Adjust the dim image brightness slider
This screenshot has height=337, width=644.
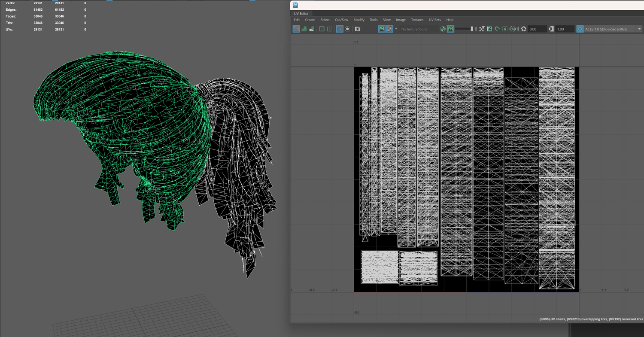(464, 29)
